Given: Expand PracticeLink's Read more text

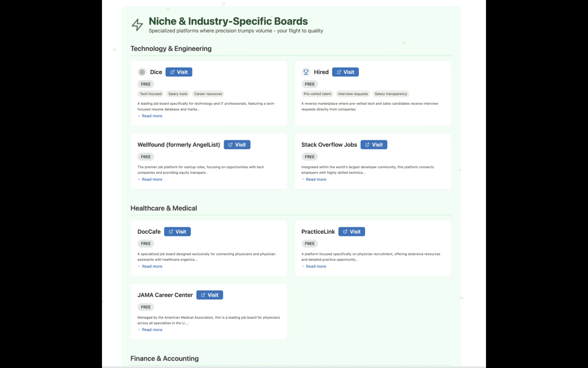Looking at the screenshot, I should pyautogui.click(x=316, y=266).
